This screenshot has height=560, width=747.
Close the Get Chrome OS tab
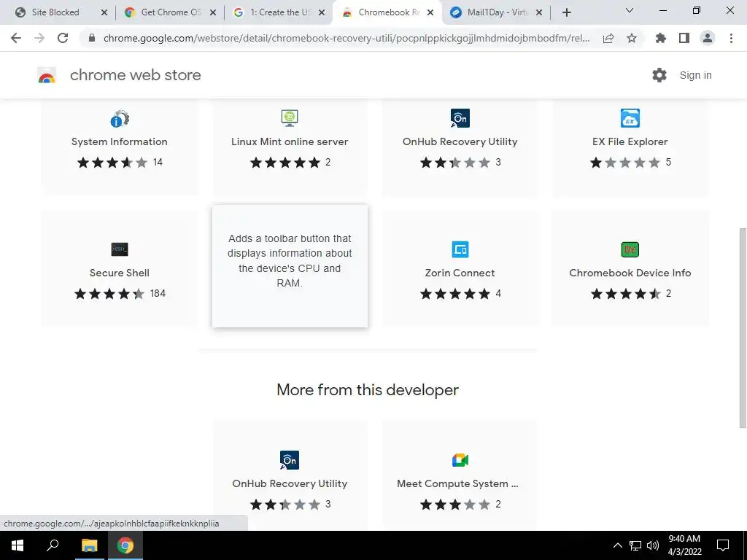pos(213,13)
